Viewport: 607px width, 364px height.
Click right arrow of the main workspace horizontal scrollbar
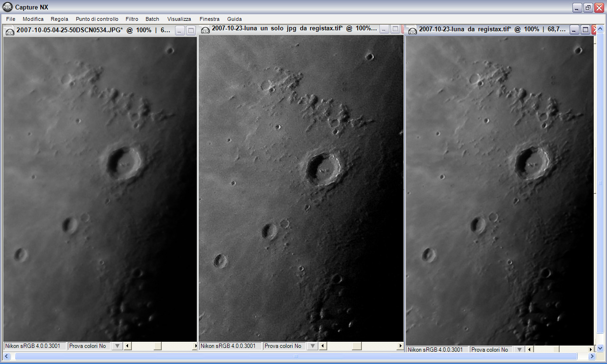[591, 356]
